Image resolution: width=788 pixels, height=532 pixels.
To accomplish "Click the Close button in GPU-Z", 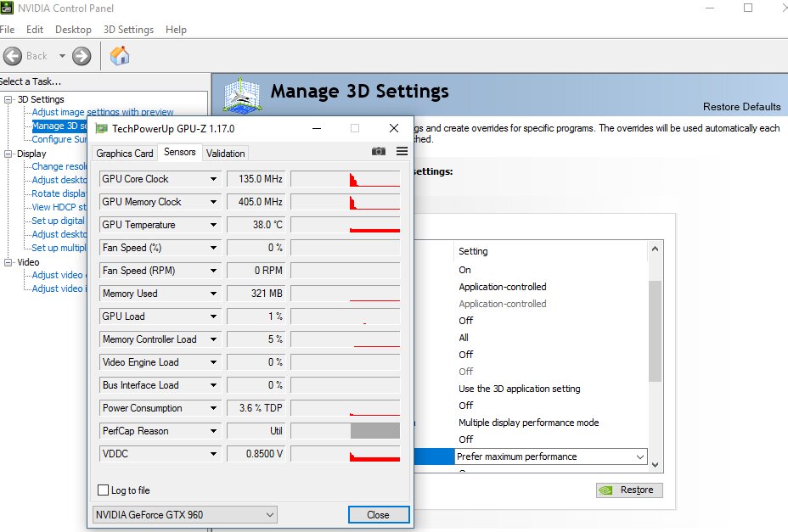I will coord(379,514).
